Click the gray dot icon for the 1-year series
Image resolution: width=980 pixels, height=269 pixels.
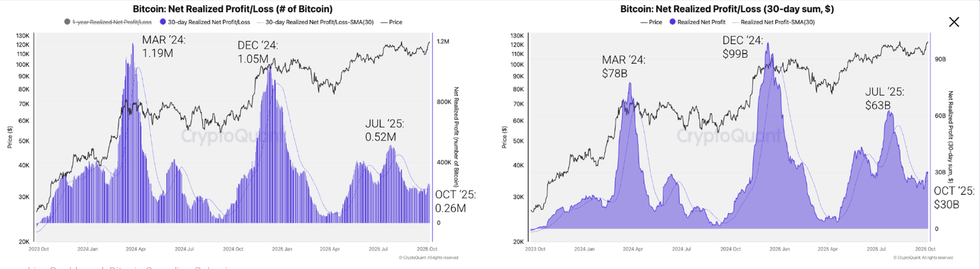(68, 22)
